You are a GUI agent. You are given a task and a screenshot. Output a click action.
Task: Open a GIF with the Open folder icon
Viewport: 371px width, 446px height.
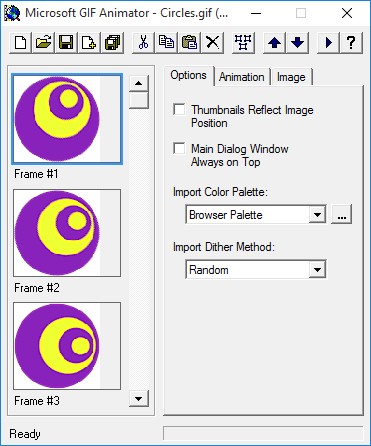point(44,43)
